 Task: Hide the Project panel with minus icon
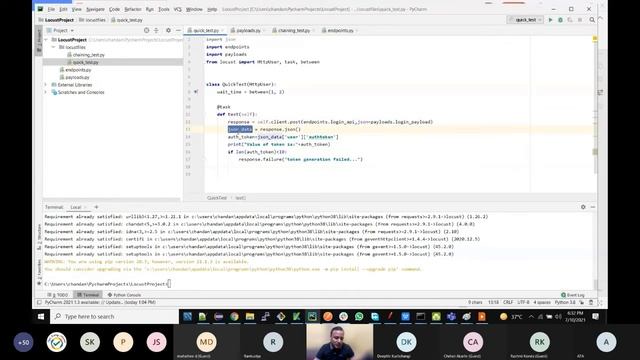click(178, 30)
